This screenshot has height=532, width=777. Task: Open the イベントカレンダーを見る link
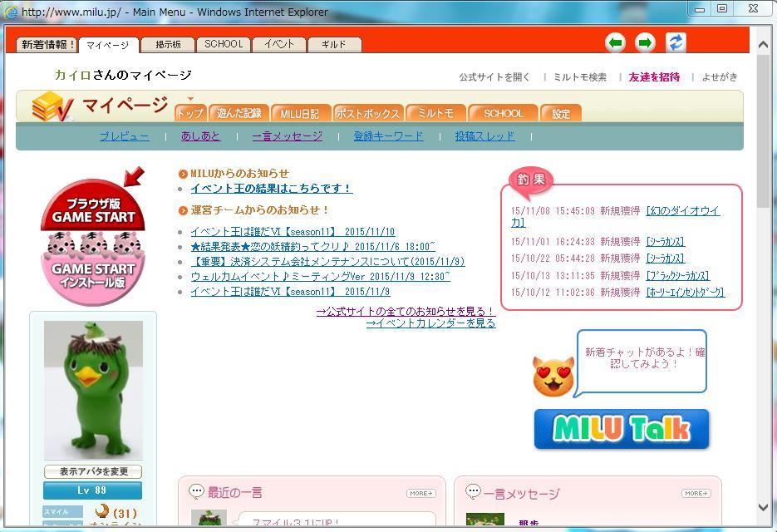(x=430, y=323)
